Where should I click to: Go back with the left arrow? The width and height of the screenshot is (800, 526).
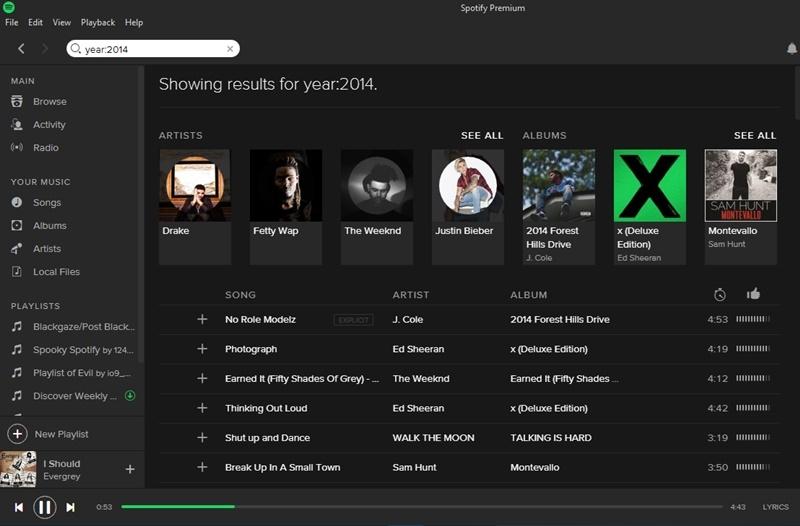pyautogui.click(x=21, y=48)
